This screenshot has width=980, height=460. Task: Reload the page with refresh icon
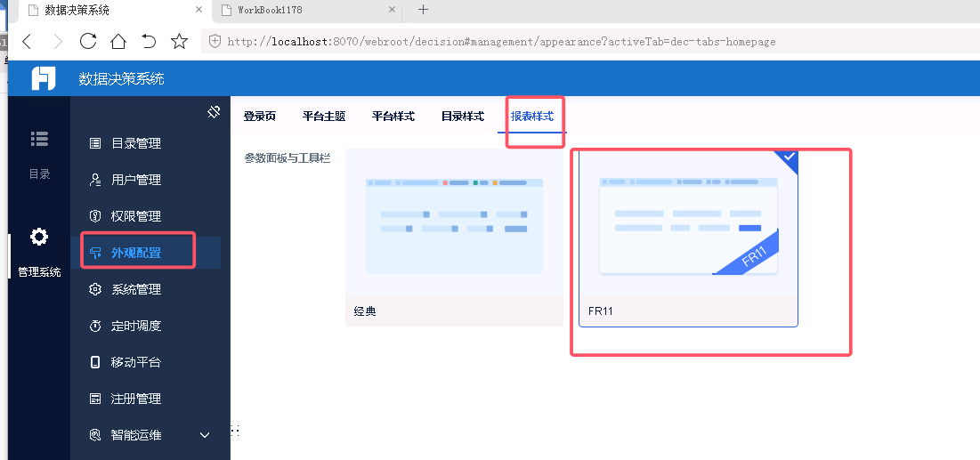point(88,41)
